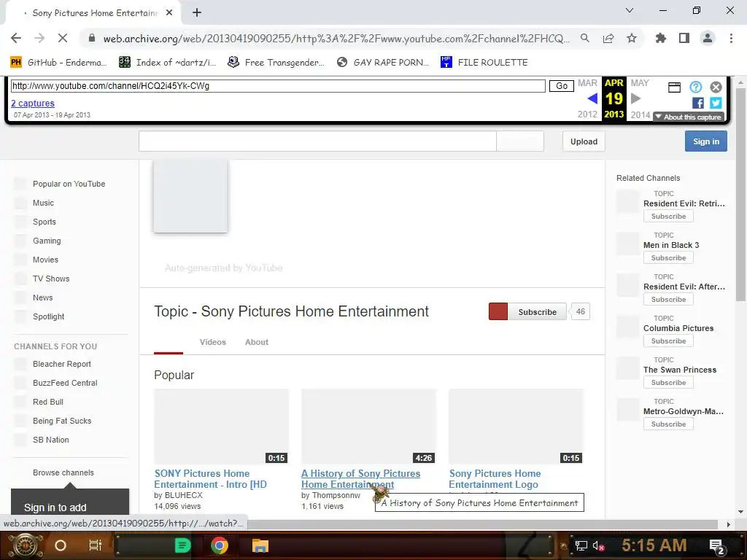Open the Chrome profile avatar
The height and width of the screenshot is (560, 747).
[x=708, y=38]
